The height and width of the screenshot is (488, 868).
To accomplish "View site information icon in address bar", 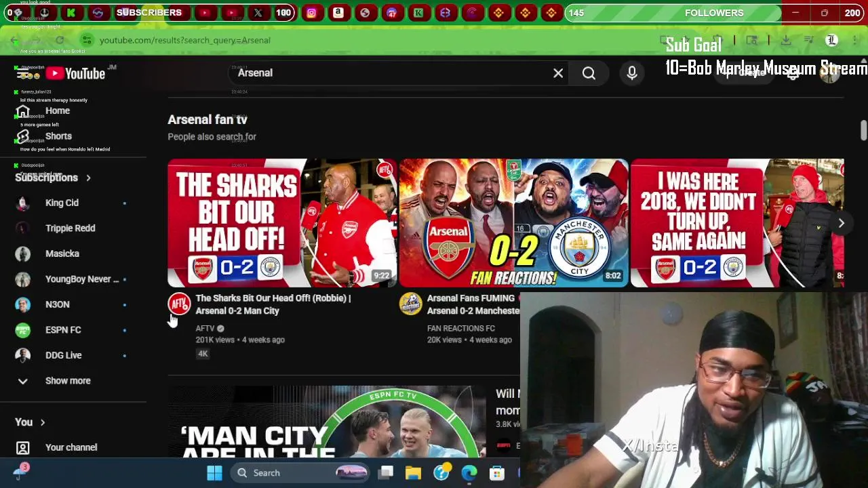I will [86, 40].
